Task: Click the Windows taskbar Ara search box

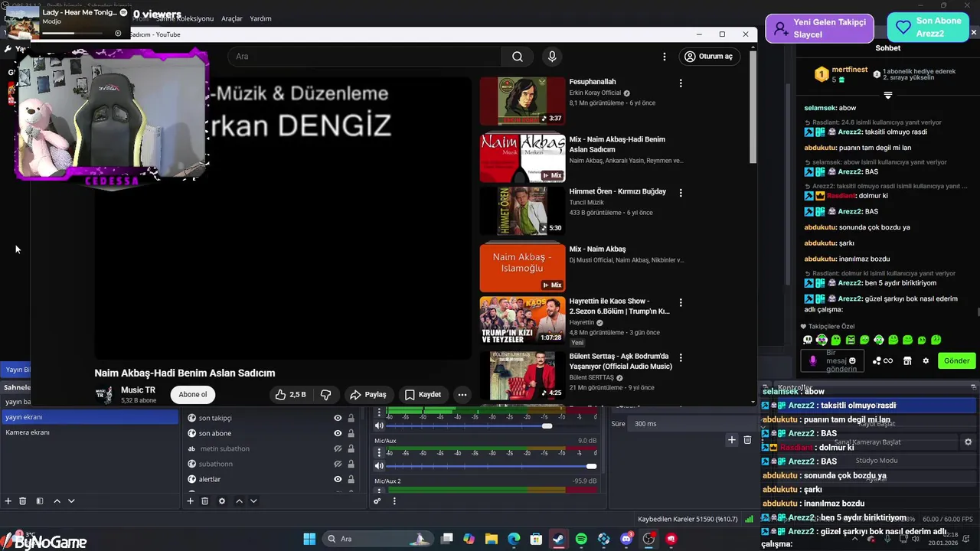Action: (x=378, y=539)
